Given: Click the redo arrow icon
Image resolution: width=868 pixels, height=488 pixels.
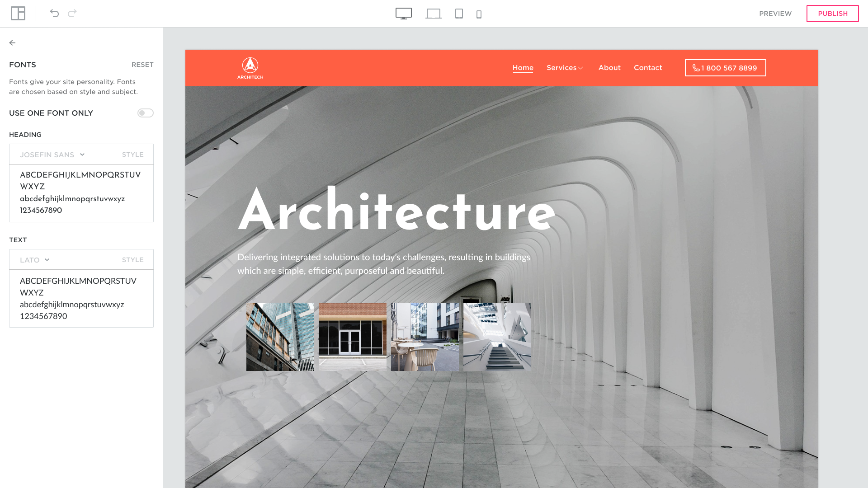Looking at the screenshot, I should pos(72,14).
